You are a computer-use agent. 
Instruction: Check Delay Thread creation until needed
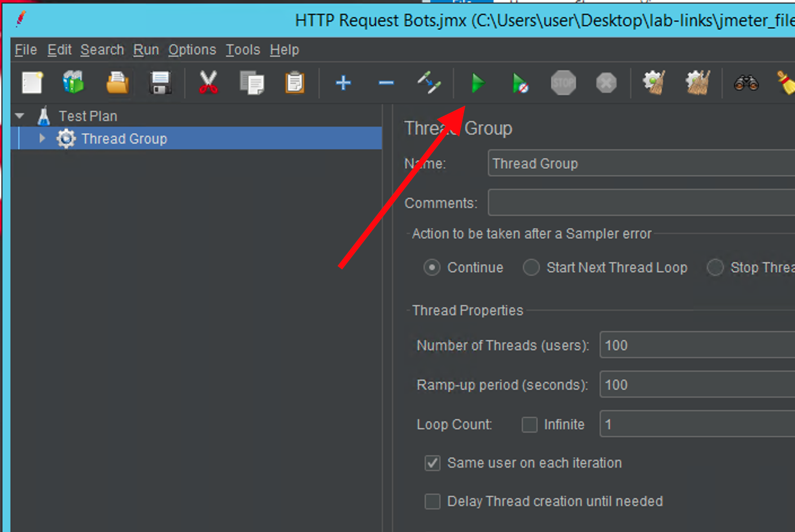coord(433,501)
